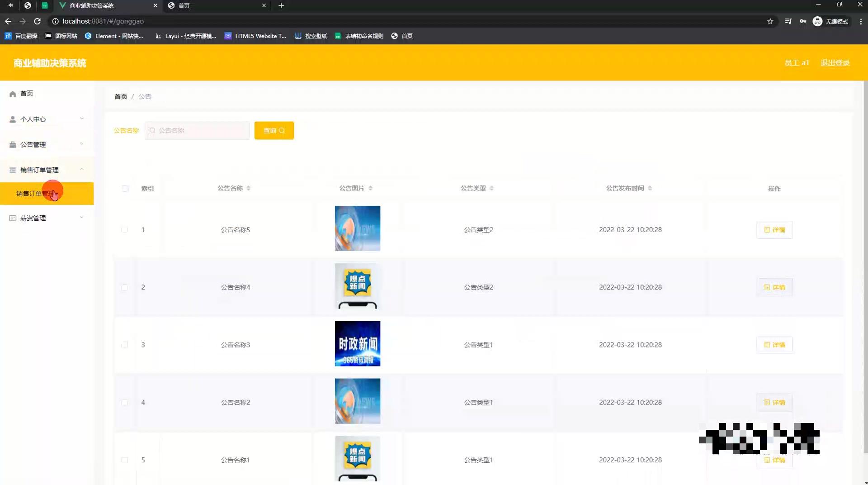This screenshot has width=868, height=485.
Task: Open the HTML5 Website bookmark
Action: pyautogui.click(x=255, y=36)
